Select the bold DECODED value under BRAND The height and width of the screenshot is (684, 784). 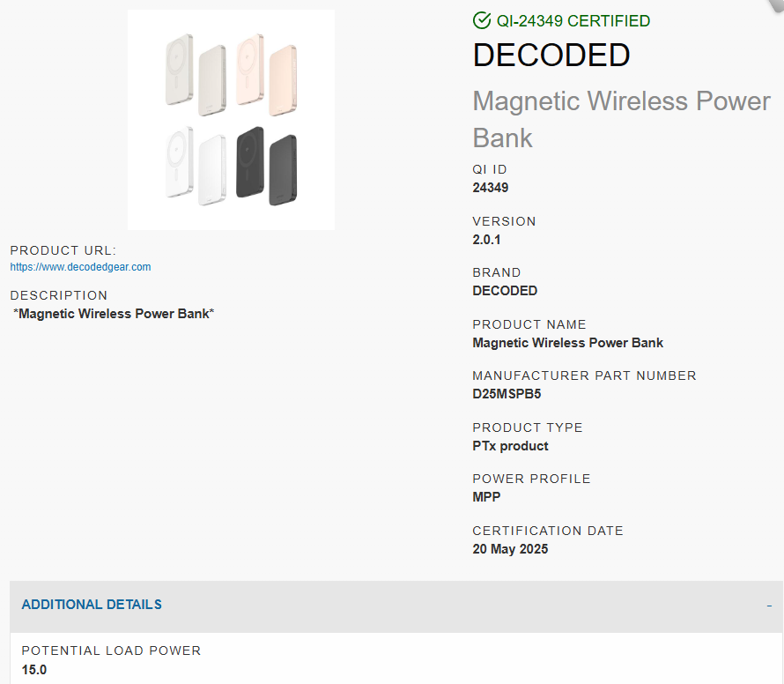(505, 291)
